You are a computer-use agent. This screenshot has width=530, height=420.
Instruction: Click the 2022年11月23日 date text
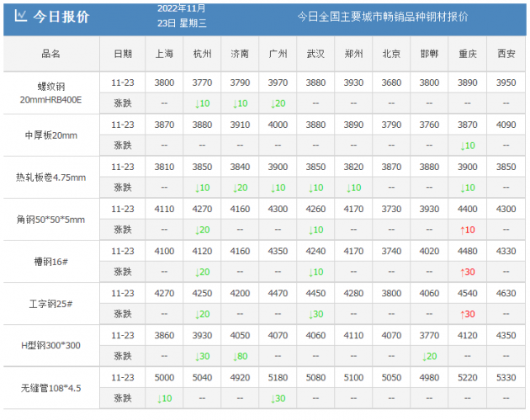(181, 16)
